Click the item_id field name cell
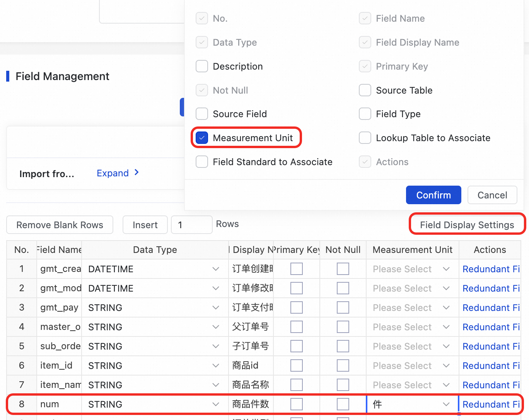 [59, 365]
